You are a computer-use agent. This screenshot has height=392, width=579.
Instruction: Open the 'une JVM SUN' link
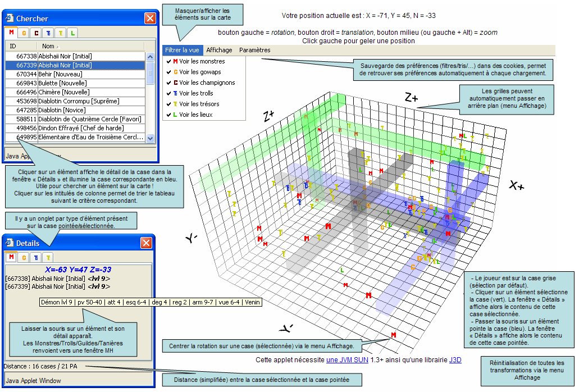click(347, 360)
